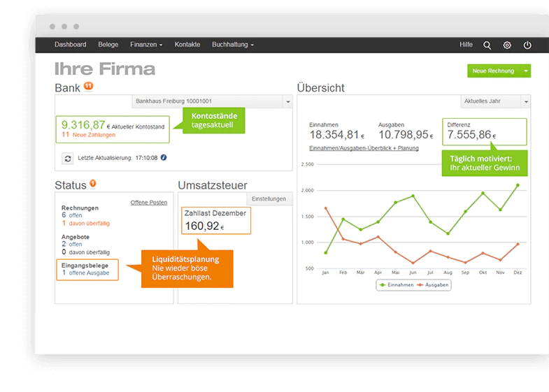Open the Buchhaltung menu
549x392 pixels.
232,45
